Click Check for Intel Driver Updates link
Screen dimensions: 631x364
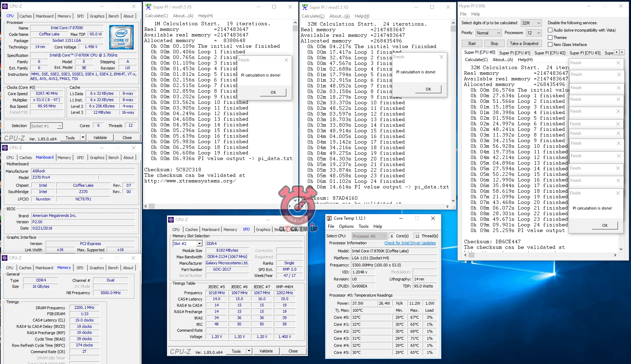click(x=410, y=243)
